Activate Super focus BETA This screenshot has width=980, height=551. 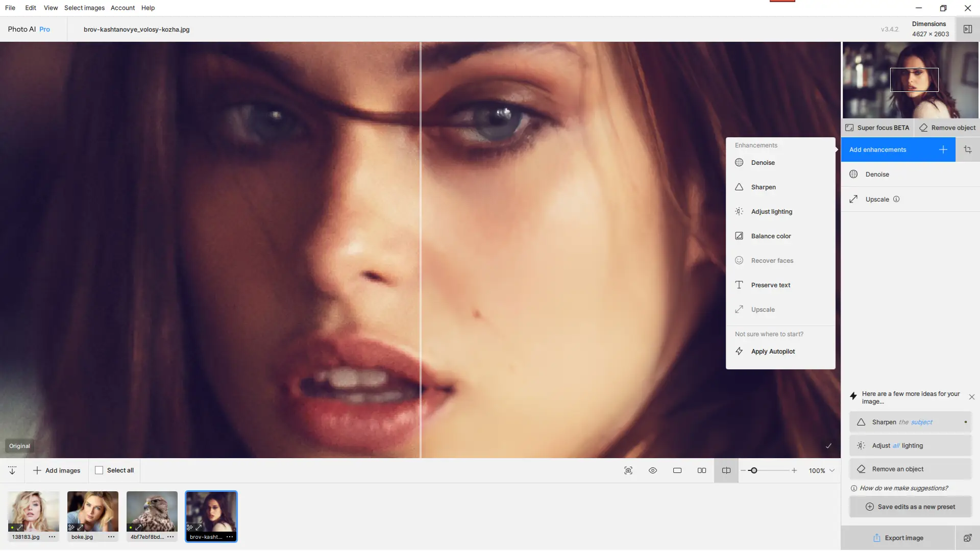(x=877, y=128)
